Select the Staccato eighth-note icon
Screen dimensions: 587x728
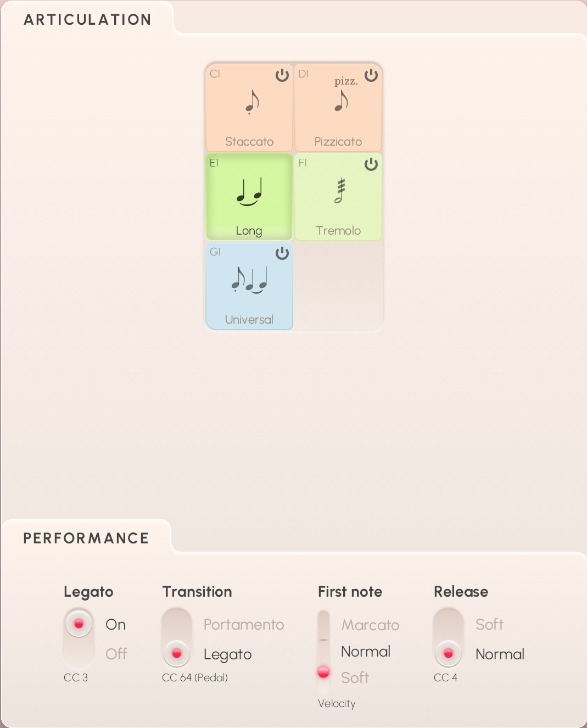click(252, 102)
